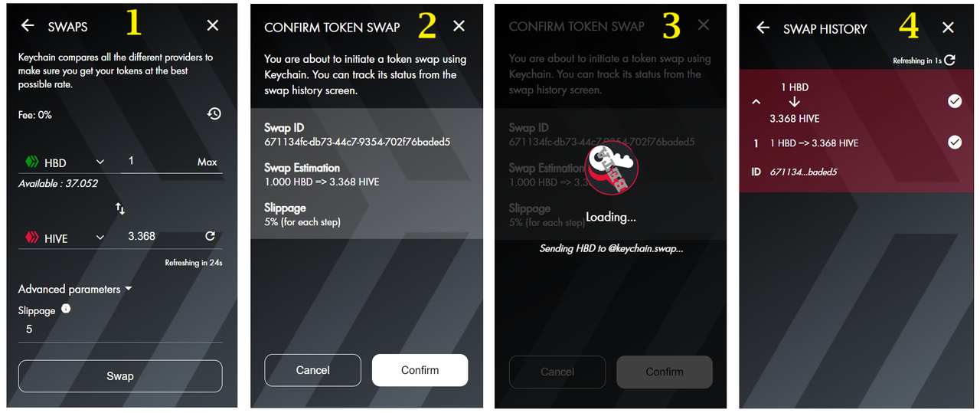
Task: Collapse the 1 HBD swap history entry
Action: point(756,102)
